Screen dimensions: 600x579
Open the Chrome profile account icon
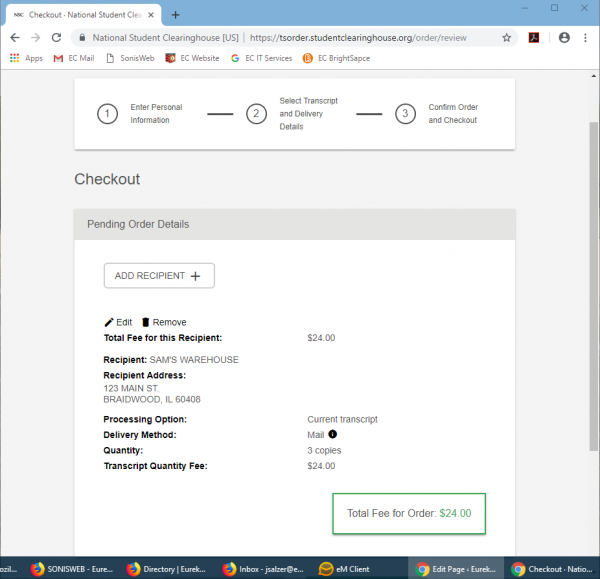pos(564,37)
